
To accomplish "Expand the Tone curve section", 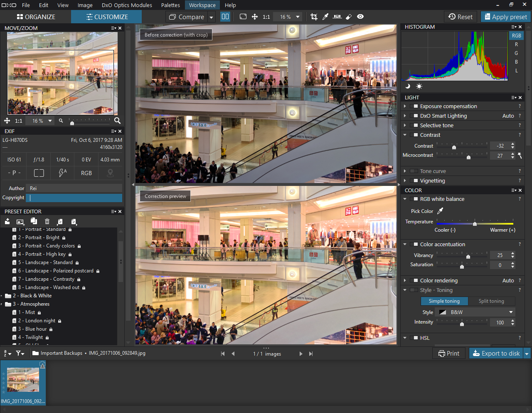I will tap(405, 171).
